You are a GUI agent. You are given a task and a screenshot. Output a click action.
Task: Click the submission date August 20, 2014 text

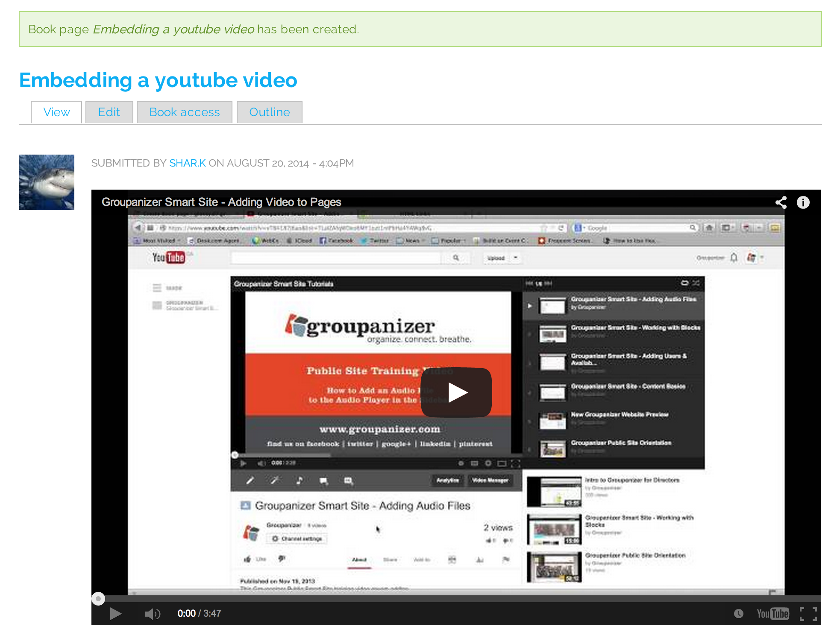pyautogui.click(x=267, y=163)
